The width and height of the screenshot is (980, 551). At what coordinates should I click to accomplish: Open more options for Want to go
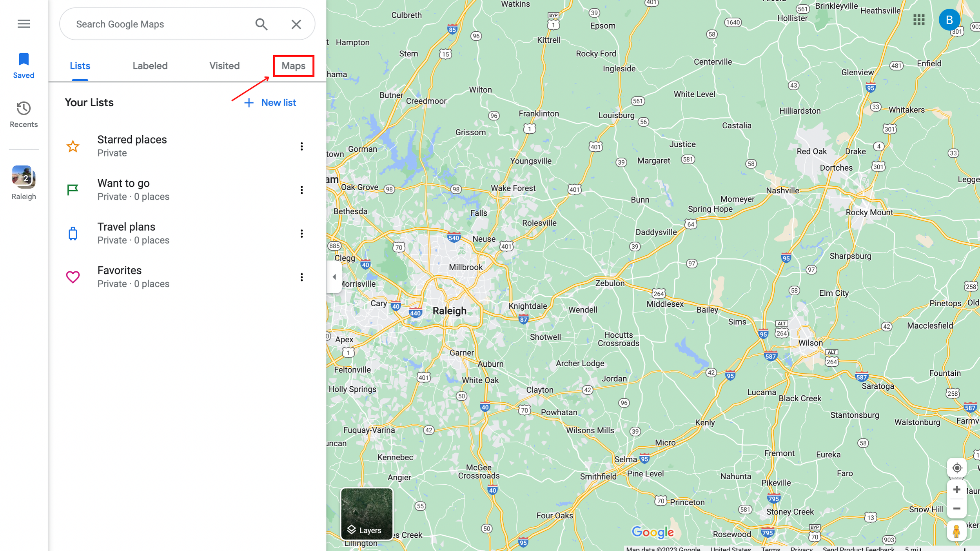(x=301, y=190)
